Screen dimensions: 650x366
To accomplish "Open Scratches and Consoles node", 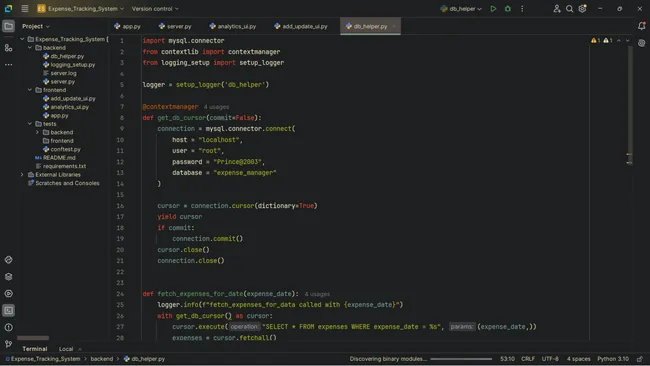I will [x=63, y=183].
